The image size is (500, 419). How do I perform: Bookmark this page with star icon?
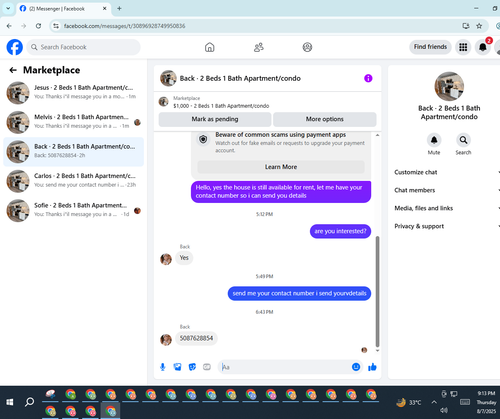coord(479,26)
